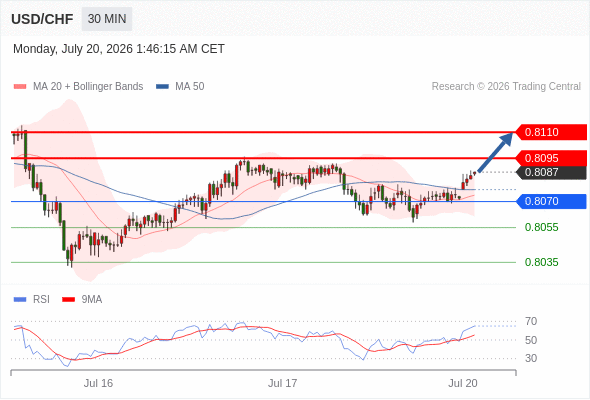Click the MA 50 legend swatch

[162, 87]
